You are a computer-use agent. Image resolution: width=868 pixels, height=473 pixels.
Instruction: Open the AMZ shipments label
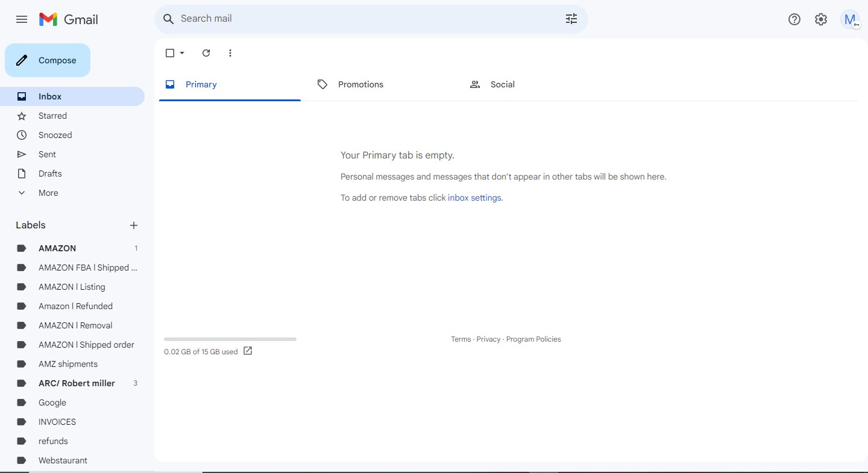[72, 364]
